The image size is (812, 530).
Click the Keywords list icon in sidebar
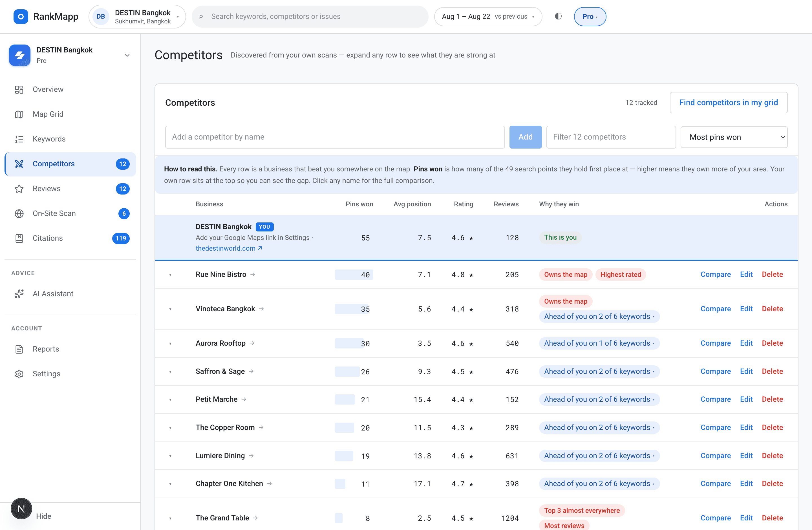19,139
